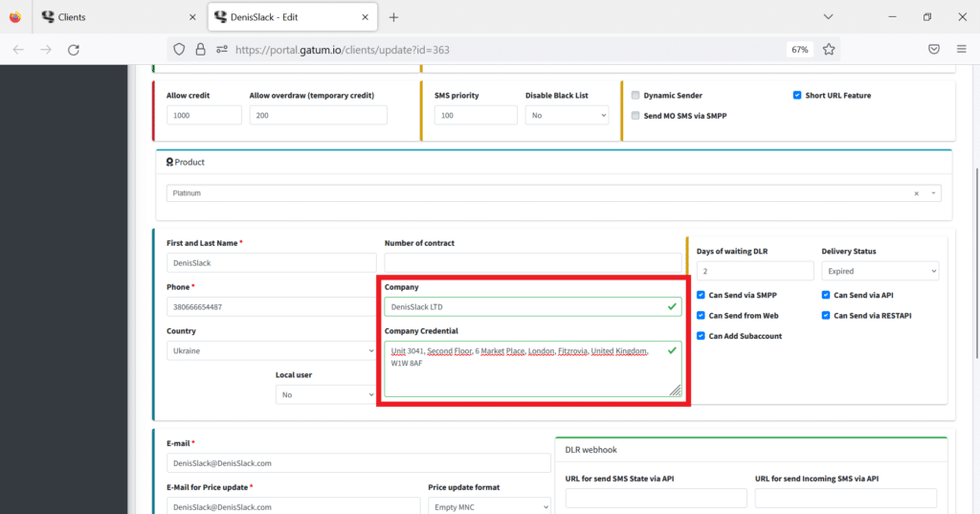
Task: Bookmark this page with star icon
Action: tap(829, 50)
